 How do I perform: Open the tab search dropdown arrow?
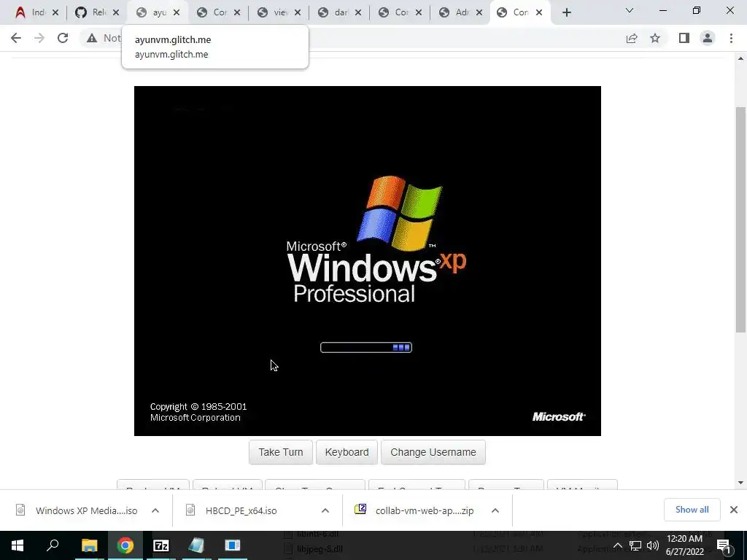pyautogui.click(x=629, y=10)
